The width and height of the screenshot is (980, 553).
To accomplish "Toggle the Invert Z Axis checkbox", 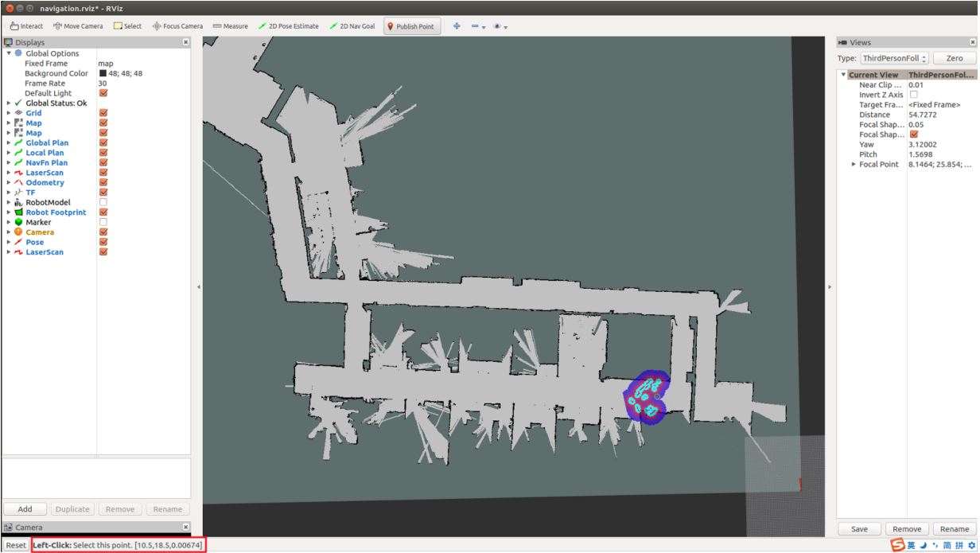I will pos(913,95).
